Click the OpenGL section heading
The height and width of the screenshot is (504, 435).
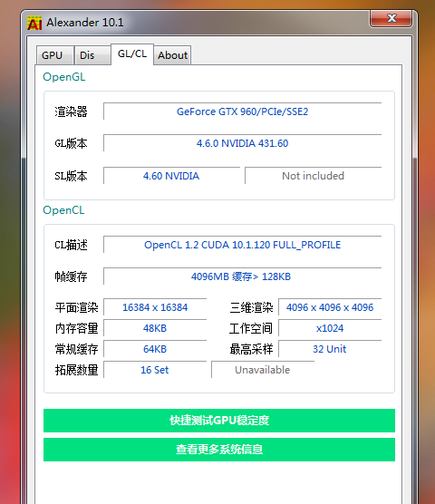[x=64, y=77]
